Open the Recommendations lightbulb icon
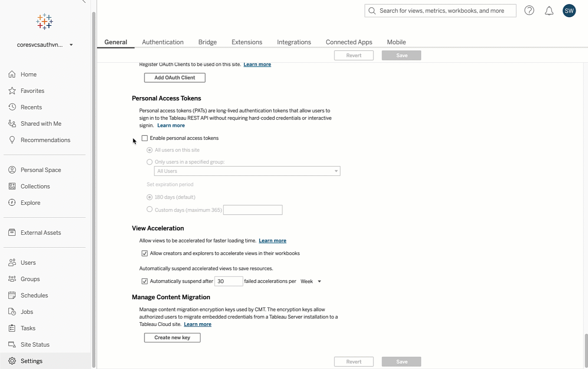 coord(12,140)
